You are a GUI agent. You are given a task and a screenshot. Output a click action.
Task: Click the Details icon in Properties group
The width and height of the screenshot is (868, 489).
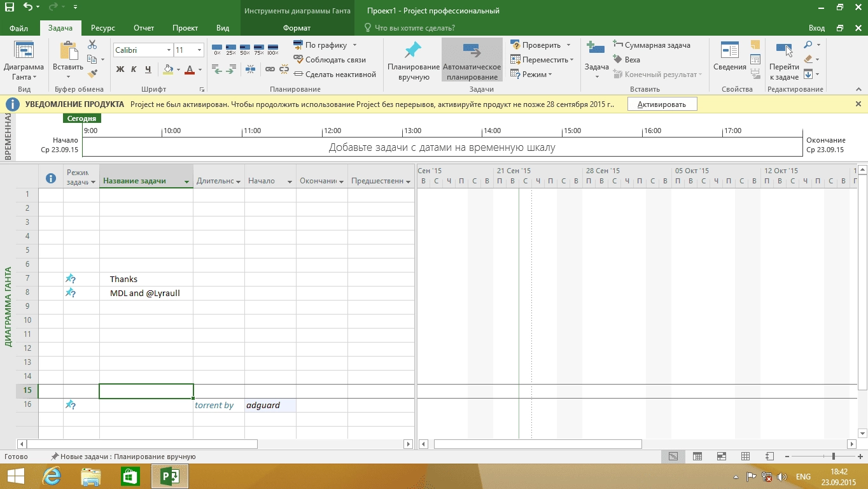tap(755, 60)
